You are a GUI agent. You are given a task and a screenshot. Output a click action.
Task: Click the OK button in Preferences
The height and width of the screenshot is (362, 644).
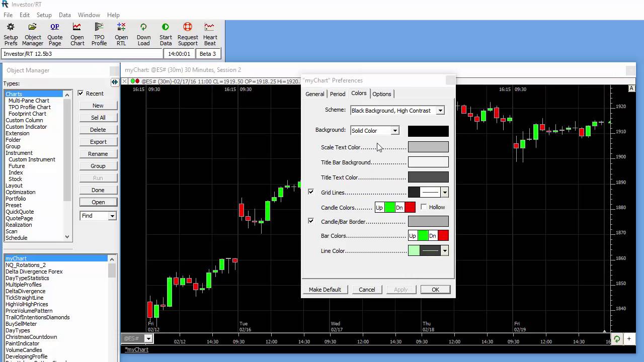click(435, 290)
